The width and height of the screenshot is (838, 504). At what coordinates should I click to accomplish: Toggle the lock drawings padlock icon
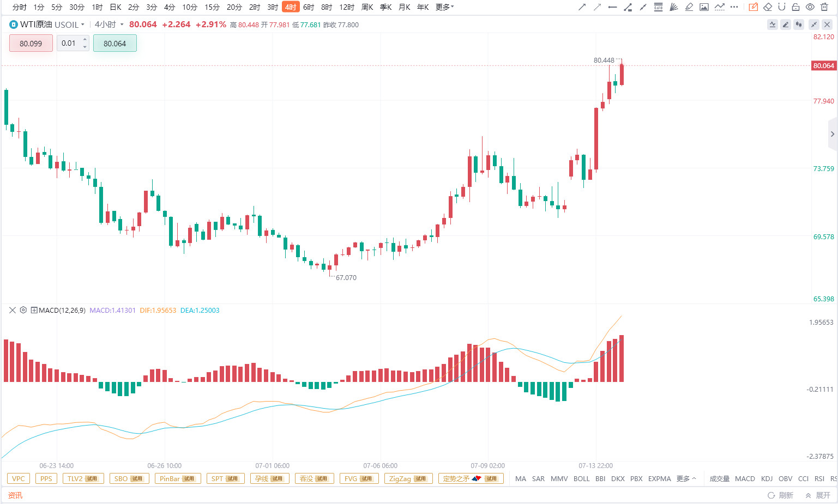pos(795,7)
